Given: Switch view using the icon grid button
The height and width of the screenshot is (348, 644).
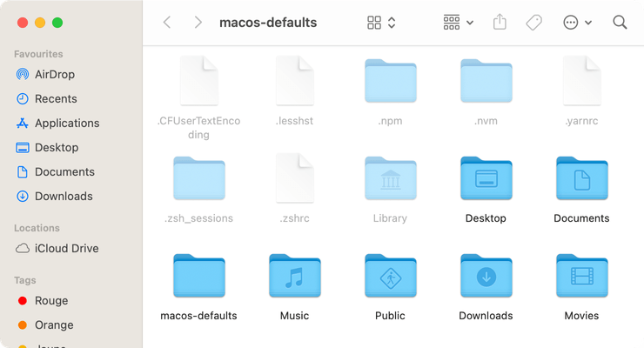Looking at the screenshot, I should tap(374, 23).
